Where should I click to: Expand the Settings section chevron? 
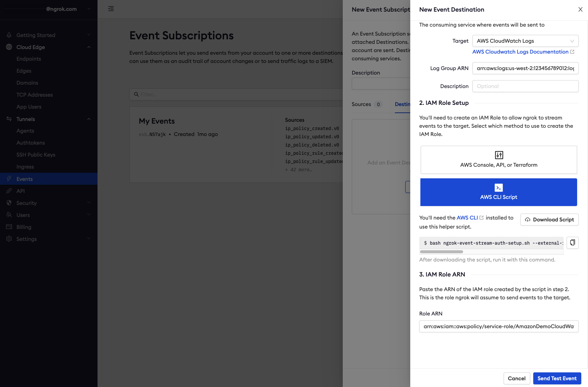coord(89,239)
